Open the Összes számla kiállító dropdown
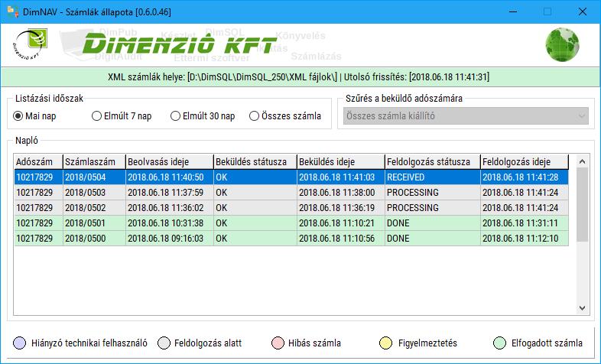The height and width of the screenshot is (364, 601). (x=466, y=115)
